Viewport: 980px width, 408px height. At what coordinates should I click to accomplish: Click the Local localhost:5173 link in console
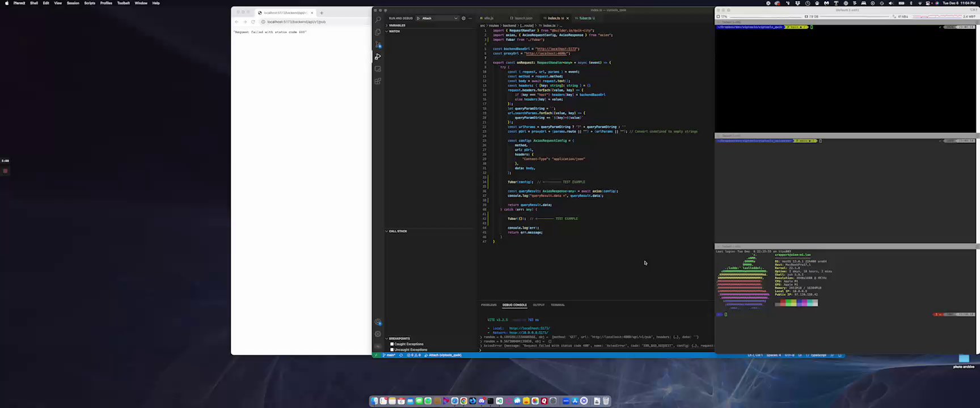pyautogui.click(x=529, y=328)
